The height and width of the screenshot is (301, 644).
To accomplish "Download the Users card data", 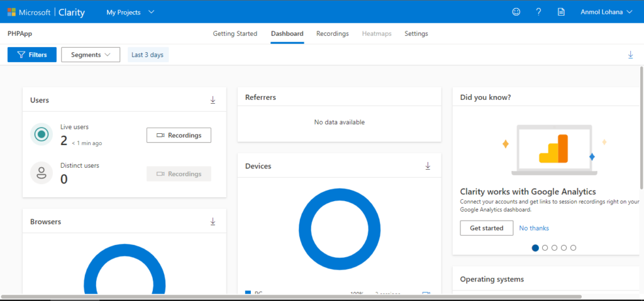I will coord(213,100).
